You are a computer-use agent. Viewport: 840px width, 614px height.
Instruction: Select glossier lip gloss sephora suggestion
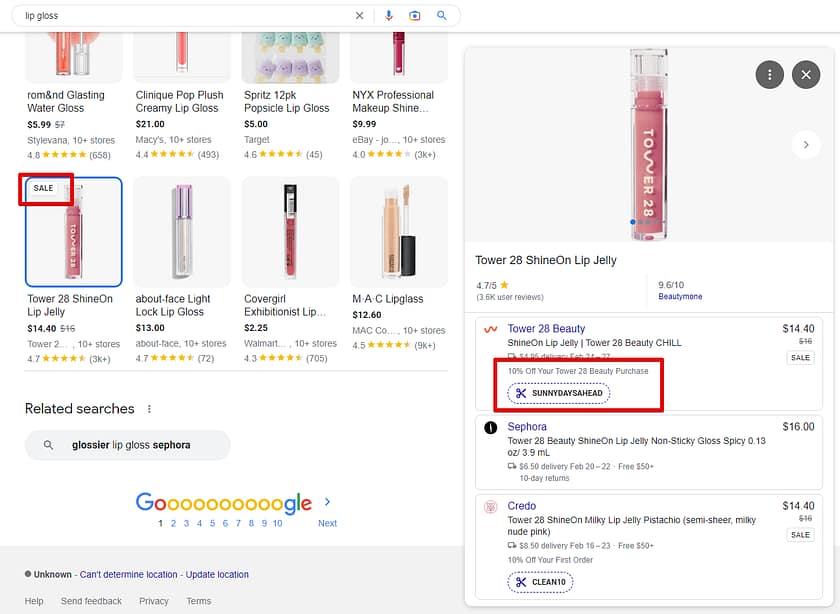pos(128,445)
